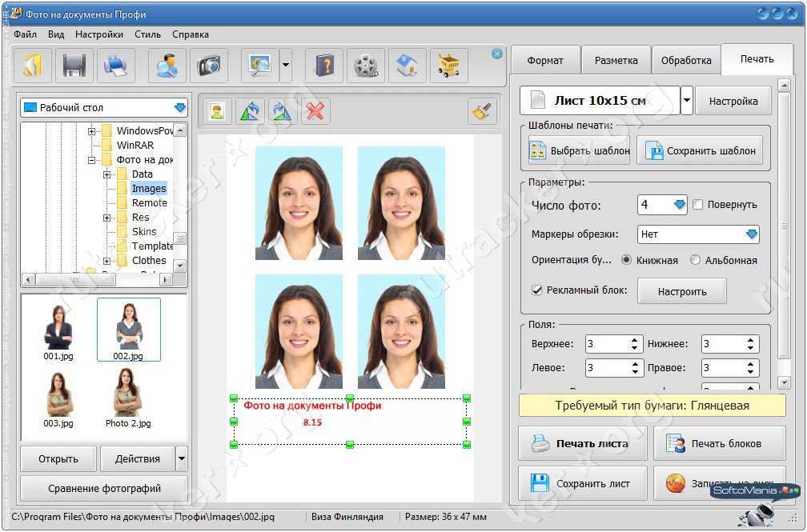Open the customer profile toolbar icon
The height and width of the screenshot is (532, 807).
point(167,66)
